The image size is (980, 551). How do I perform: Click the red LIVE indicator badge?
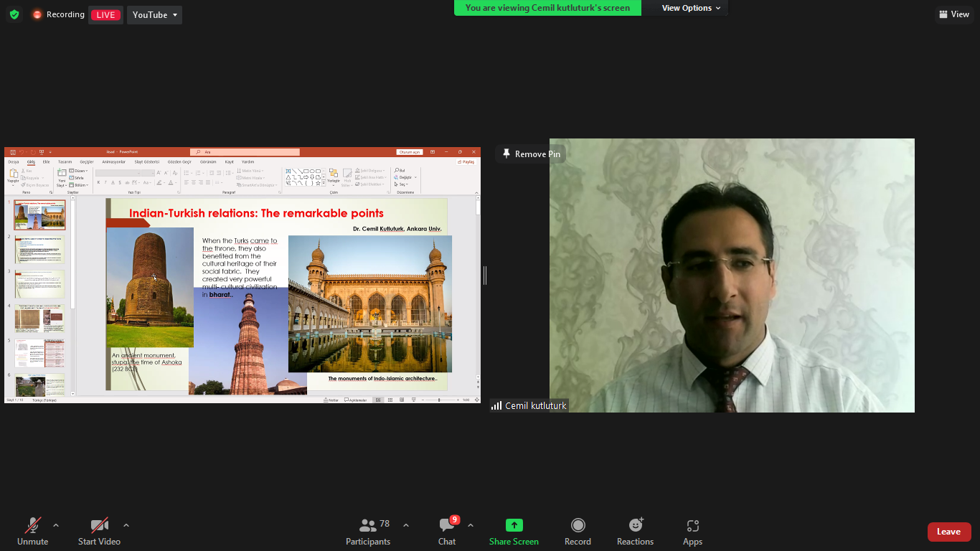coord(105,15)
